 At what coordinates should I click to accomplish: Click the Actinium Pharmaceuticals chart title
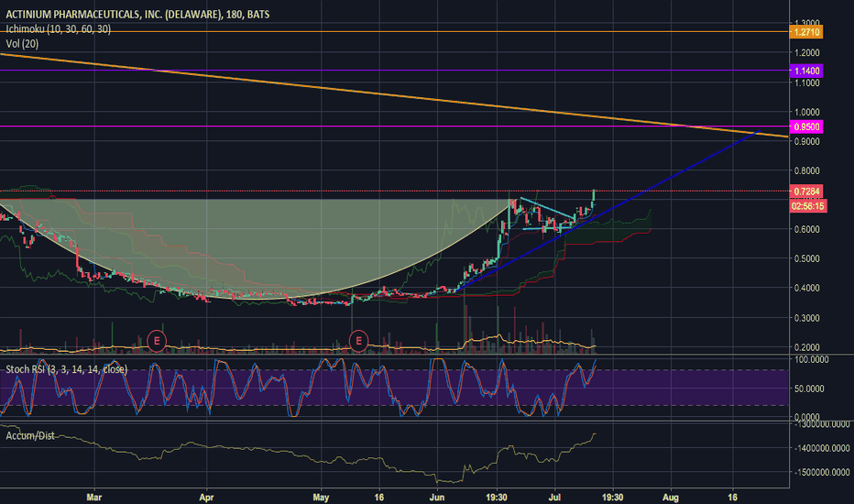(137, 14)
